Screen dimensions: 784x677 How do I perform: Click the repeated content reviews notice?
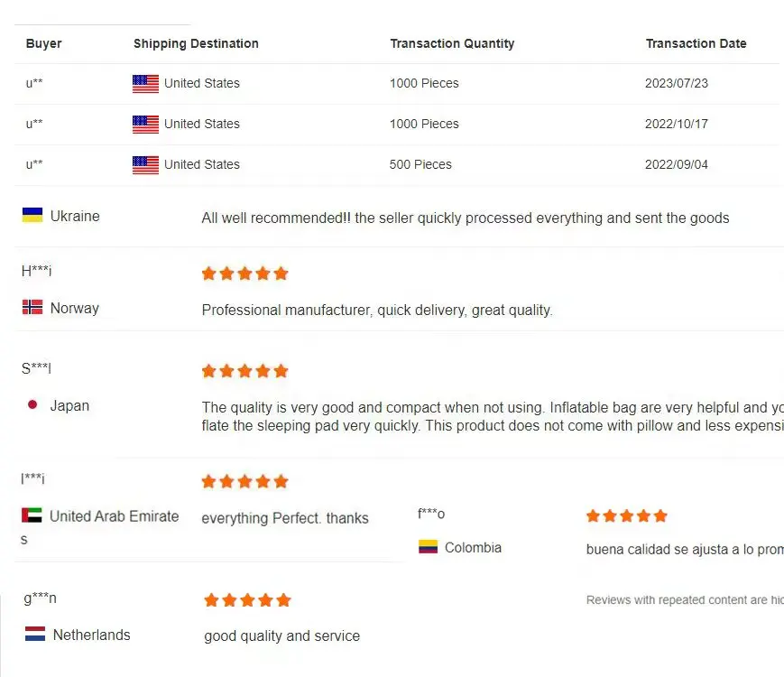684,599
